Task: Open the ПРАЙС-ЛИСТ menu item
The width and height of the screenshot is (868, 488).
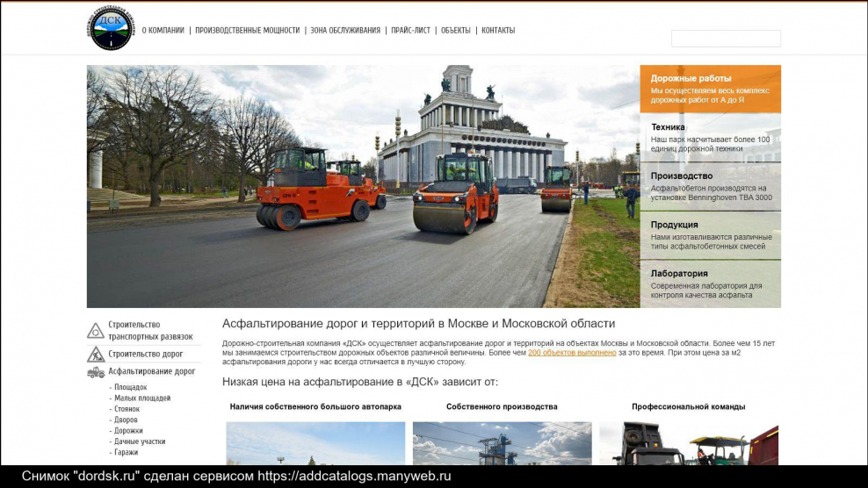Action: 410,31
